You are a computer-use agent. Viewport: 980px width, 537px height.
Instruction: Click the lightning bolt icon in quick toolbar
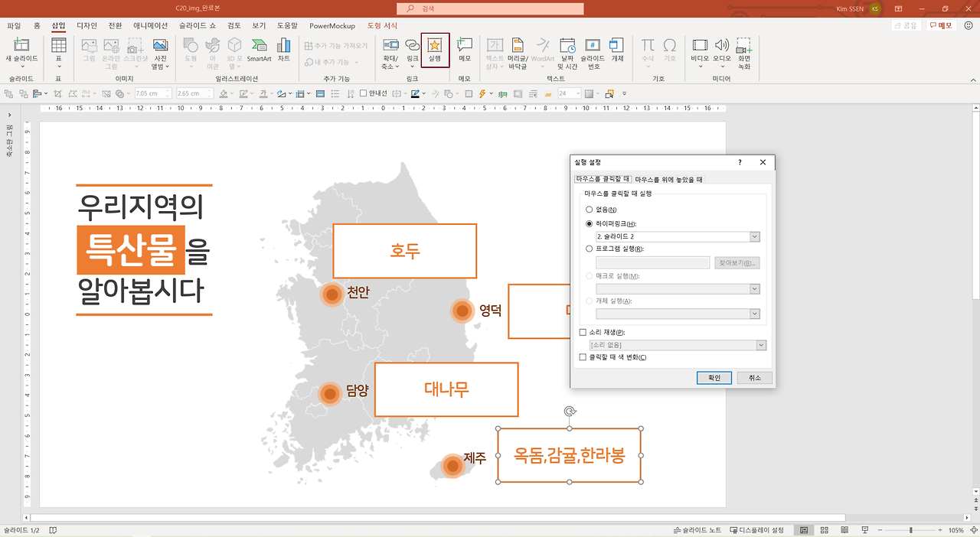pos(482,93)
